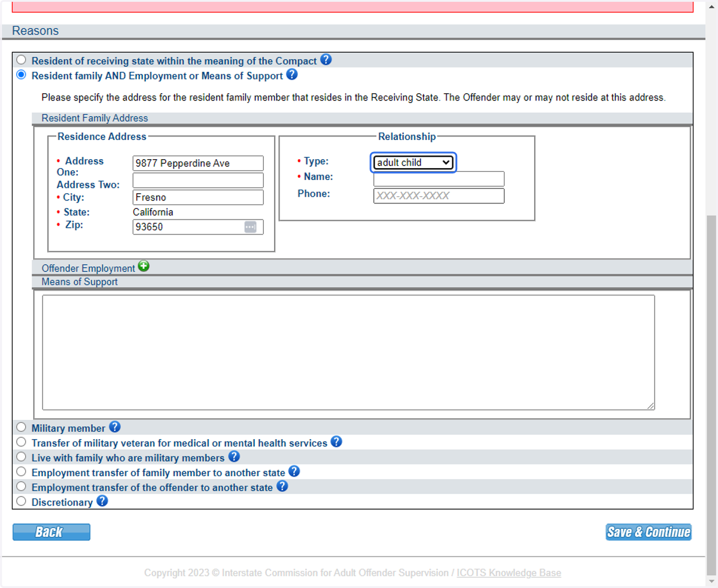Select Employment transfer of family member radio
Image resolution: width=718 pixels, height=588 pixels.
tap(22, 471)
